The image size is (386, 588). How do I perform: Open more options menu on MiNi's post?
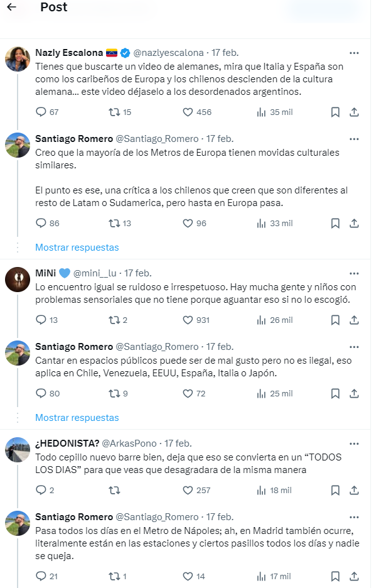pos(354,273)
